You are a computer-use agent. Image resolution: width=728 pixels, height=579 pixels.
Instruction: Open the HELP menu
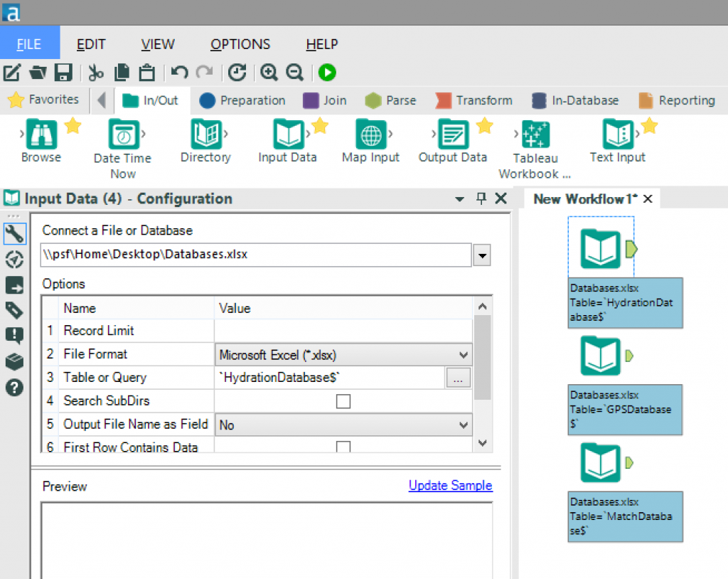[x=322, y=44]
